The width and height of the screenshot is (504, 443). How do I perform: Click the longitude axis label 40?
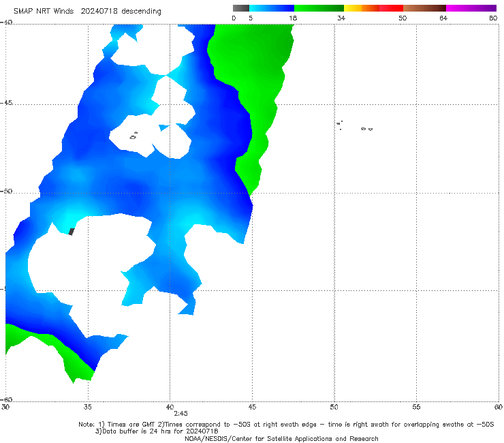point(170,407)
